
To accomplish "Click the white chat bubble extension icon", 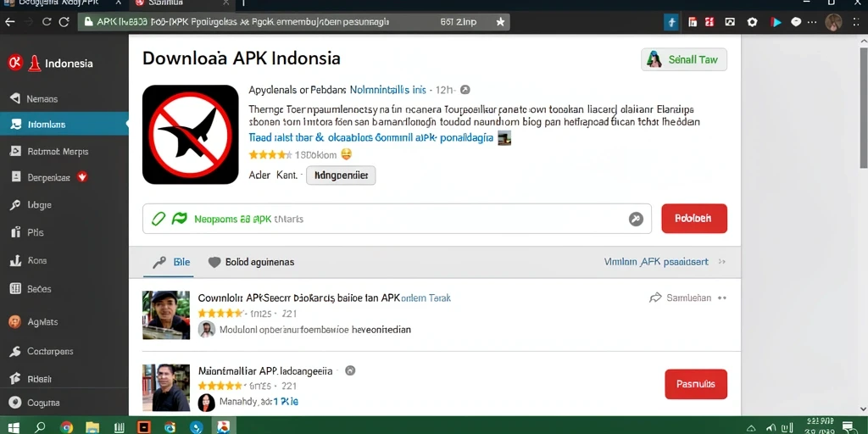I will pyautogui.click(x=796, y=22).
